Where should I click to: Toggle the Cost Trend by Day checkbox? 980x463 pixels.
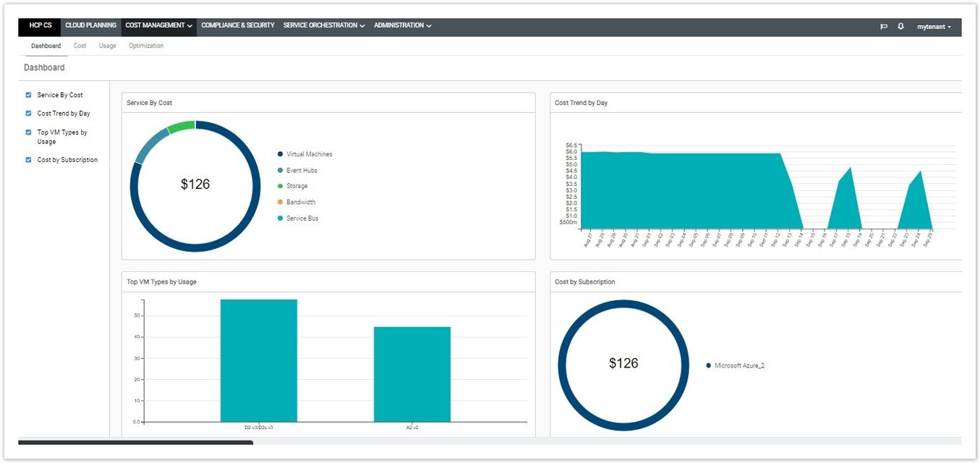tap(28, 114)
